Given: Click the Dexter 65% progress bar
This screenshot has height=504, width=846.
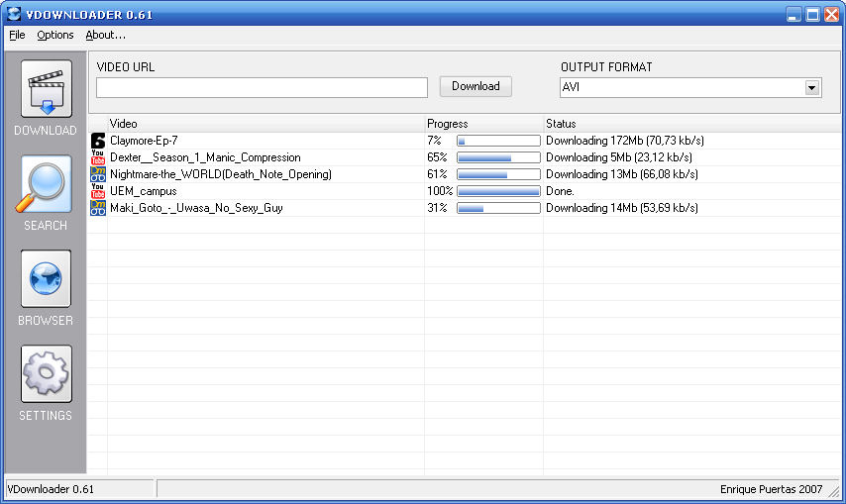Looking at the screenshot, I should 498,157.
